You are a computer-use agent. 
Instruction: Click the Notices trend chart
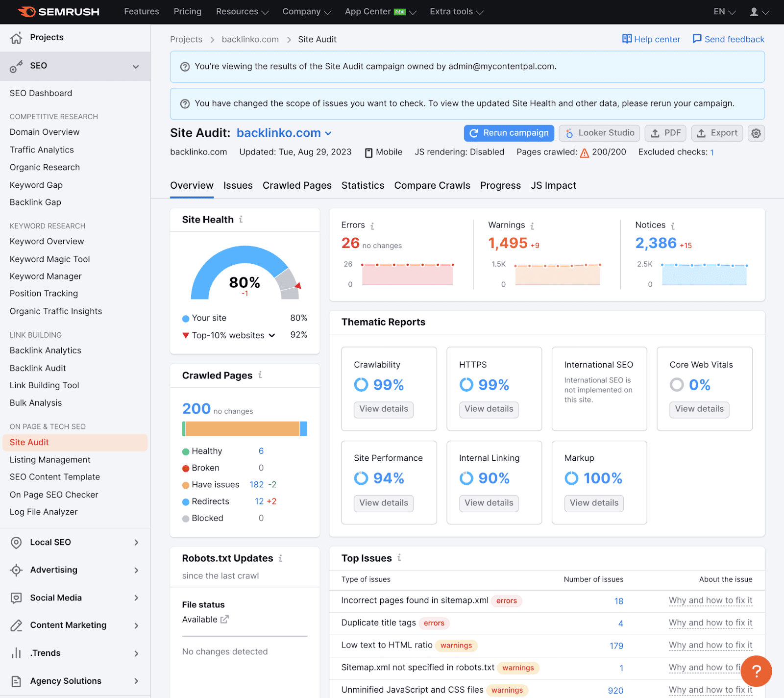point(704,274)
